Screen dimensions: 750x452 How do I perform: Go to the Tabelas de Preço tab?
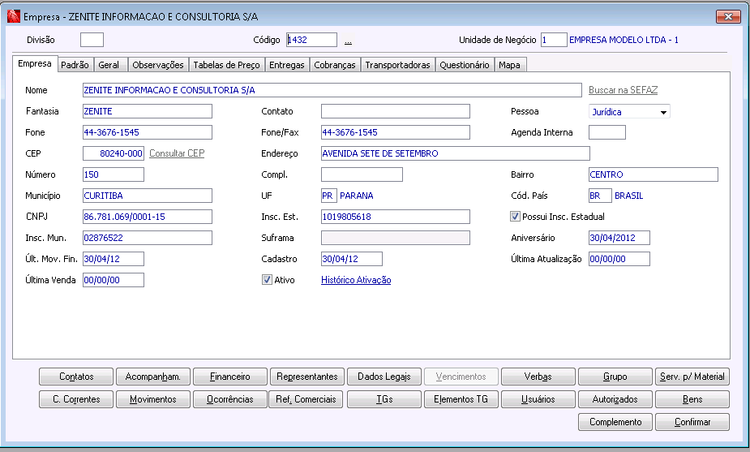coord(226,65)
